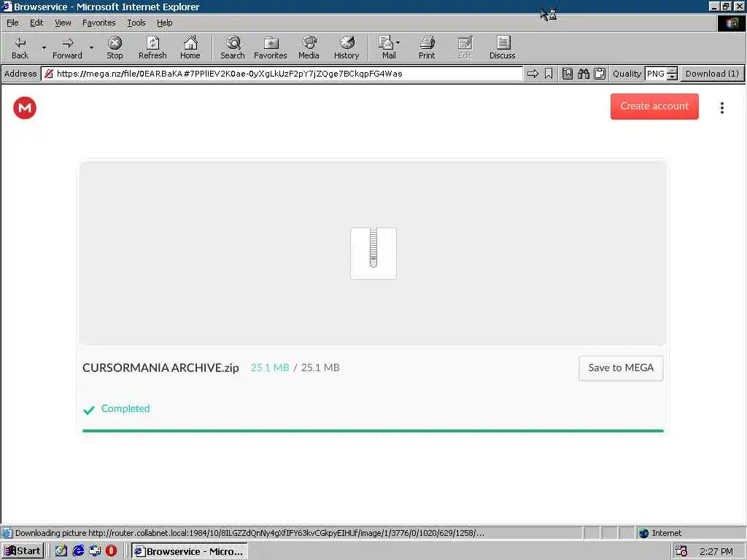
Task: Open the three-dot more options menu
Action: click(721, 108)
